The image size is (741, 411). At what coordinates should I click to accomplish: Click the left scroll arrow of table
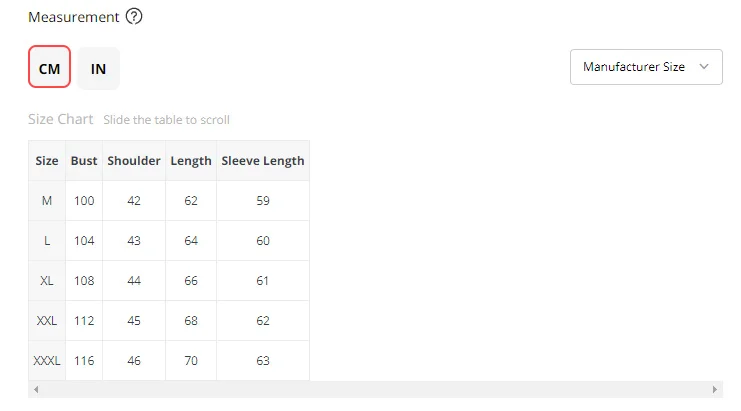(35, 390)
